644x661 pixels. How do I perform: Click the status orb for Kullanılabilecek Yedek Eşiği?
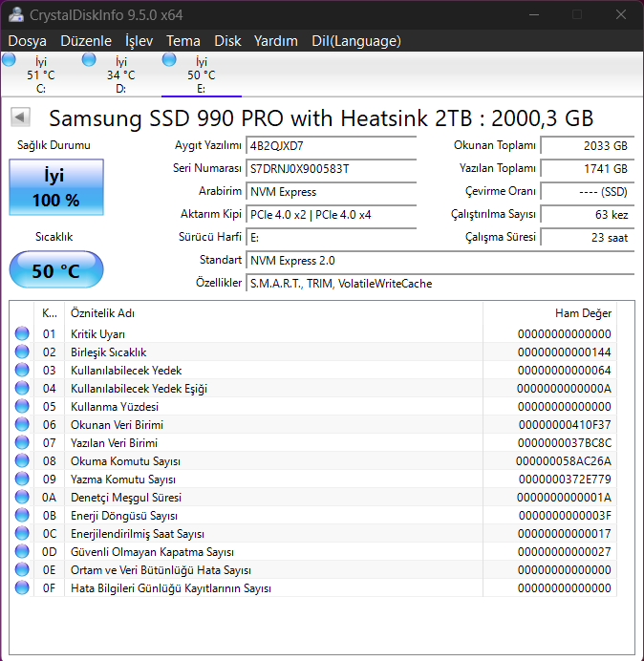coord(22,388)
